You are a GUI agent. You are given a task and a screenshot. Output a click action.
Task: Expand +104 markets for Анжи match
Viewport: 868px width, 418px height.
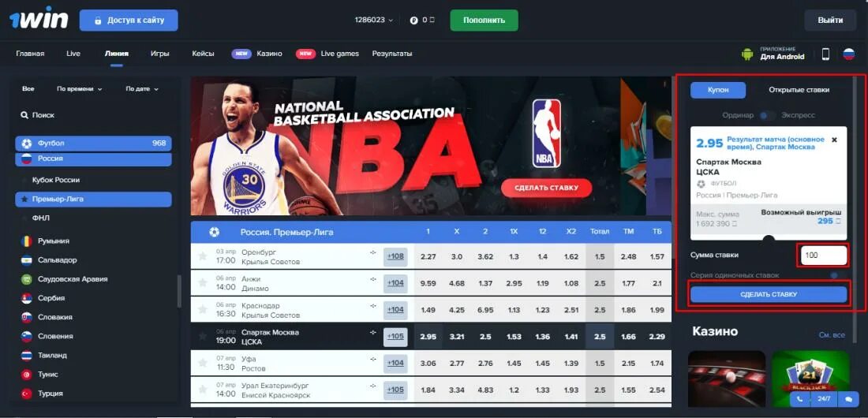(395, 283)
